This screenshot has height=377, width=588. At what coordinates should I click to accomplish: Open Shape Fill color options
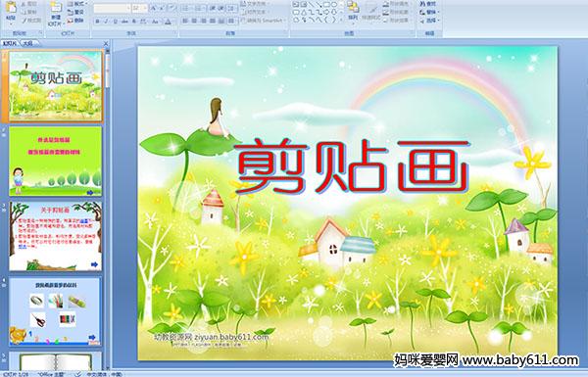(396, 4)
